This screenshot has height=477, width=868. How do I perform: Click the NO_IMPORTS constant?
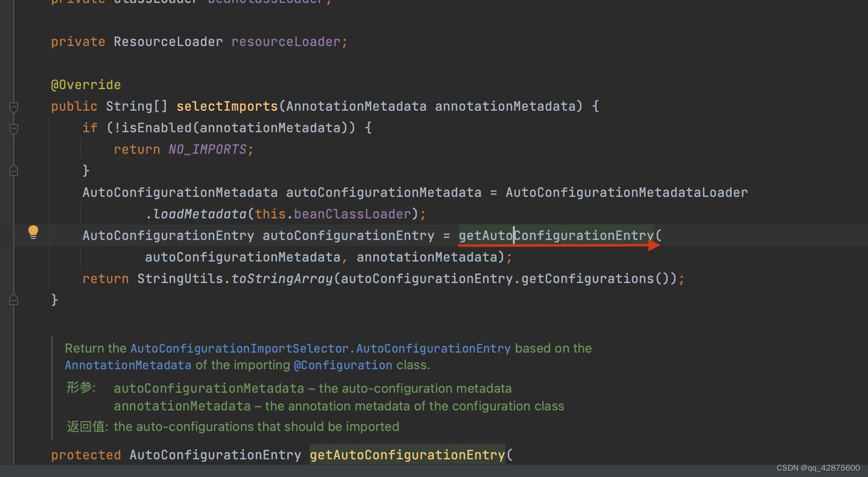point(208,149)
